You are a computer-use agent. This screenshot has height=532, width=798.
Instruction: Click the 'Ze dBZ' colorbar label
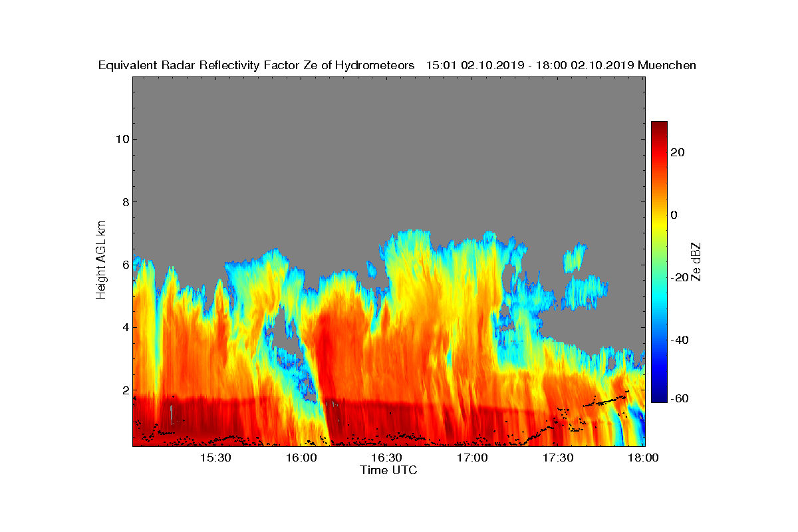click(x=696, y=261)
